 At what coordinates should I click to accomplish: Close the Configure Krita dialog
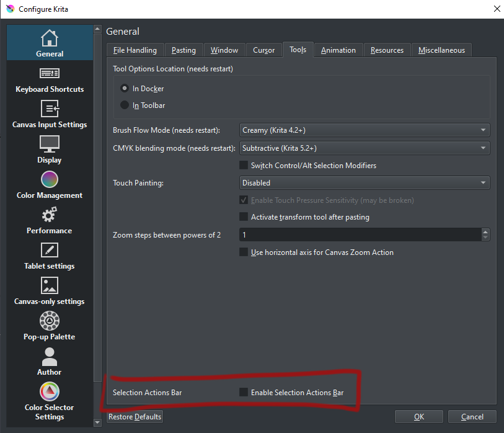click(497, 9)
